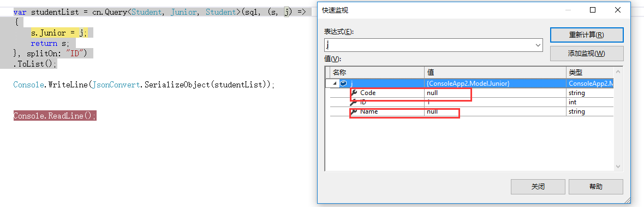Viewport: 644px width, 207px height.
Task: Close dialog with the 关闭 button
Action: (538, 186)
